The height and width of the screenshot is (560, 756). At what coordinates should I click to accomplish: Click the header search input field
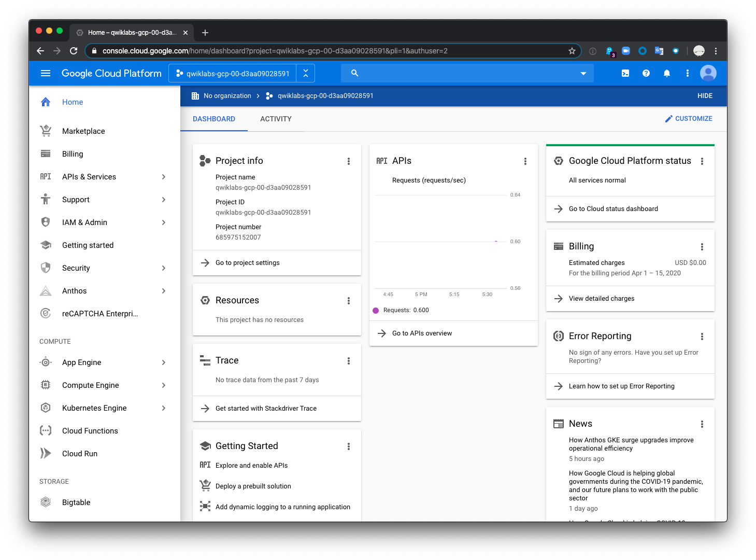click(x=467, y=74)
